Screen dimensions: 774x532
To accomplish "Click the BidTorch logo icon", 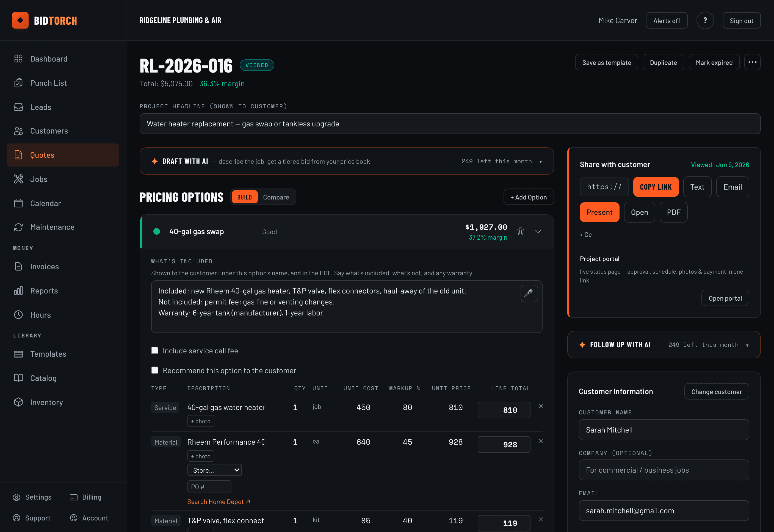I will pos(20,20).
